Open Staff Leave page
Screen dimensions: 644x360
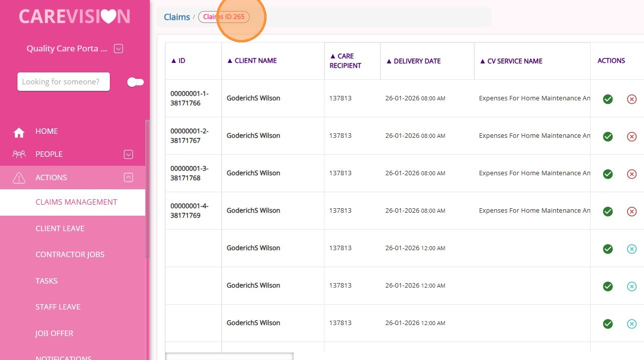click(x=58, y=307)
